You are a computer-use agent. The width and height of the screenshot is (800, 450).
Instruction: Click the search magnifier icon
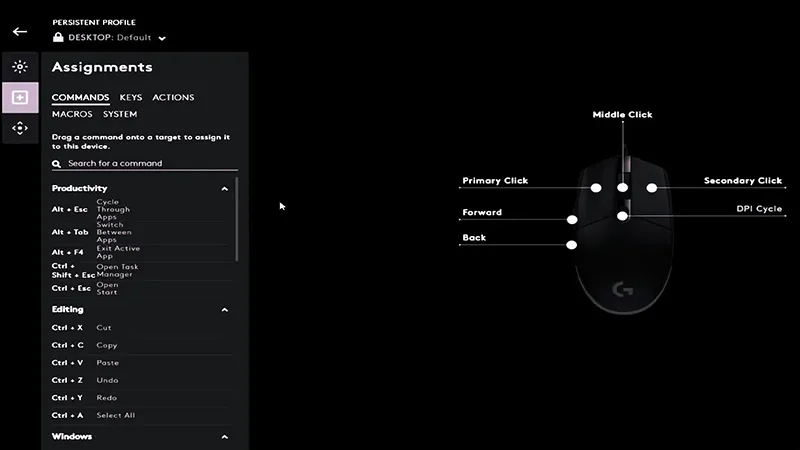tap(58, 163)
